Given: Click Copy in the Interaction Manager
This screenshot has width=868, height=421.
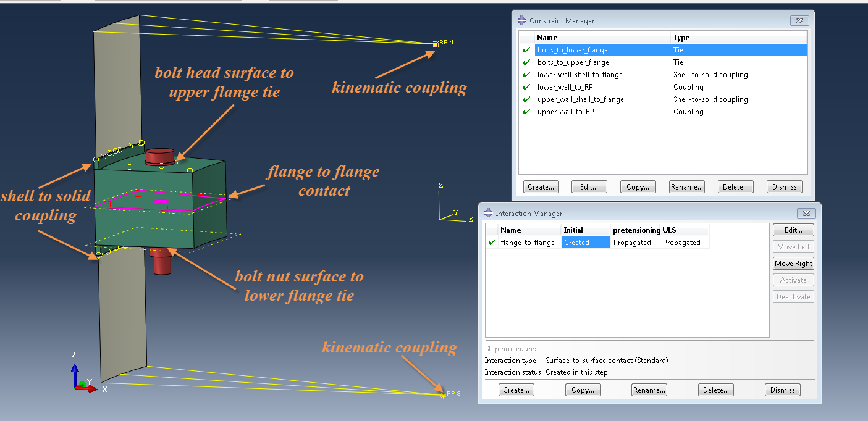Looking at the screenshot, I should (583, 390).
